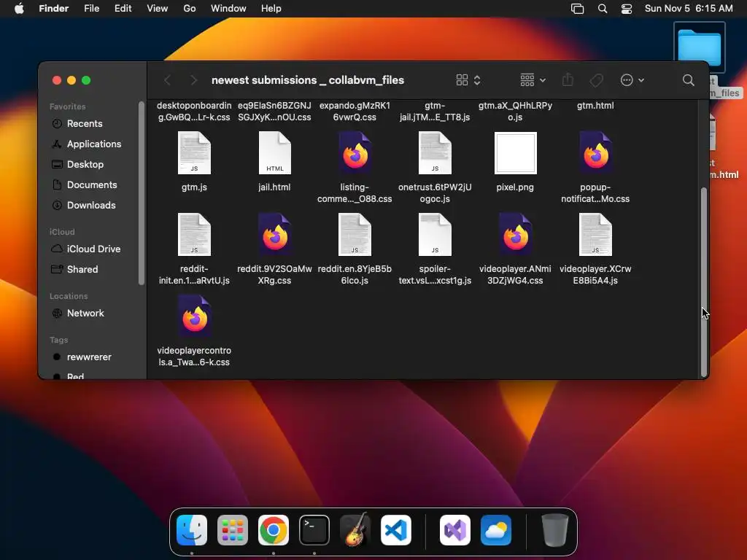Open the Edit menu
The image size is (747, 560).
click(123, 9)
